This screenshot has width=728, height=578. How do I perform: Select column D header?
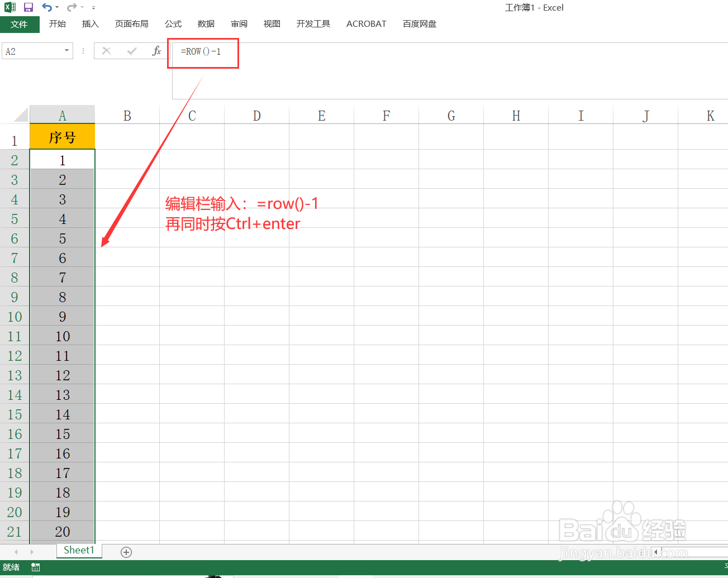coord(257,115)
